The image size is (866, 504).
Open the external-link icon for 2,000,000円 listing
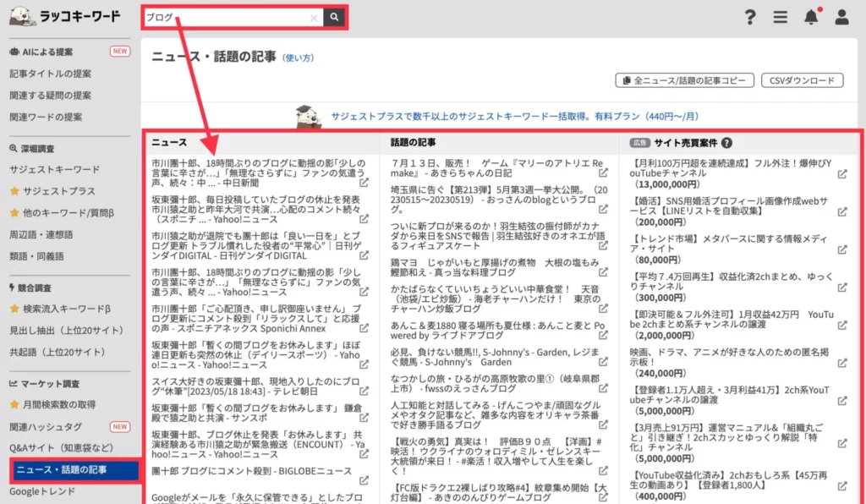[x=842, y=325]
